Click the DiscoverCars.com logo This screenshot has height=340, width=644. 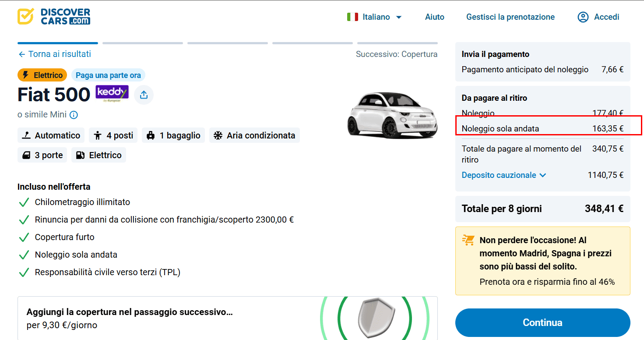tap(54, 17)
